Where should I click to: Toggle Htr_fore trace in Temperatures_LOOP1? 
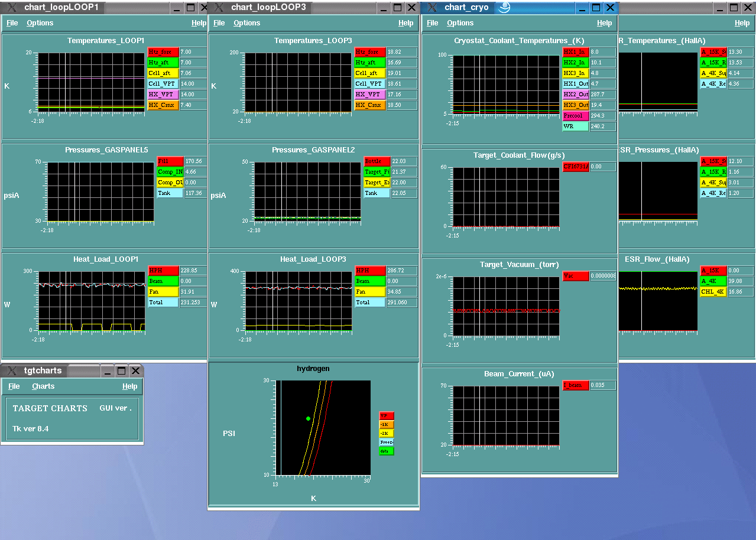point(163,52)
